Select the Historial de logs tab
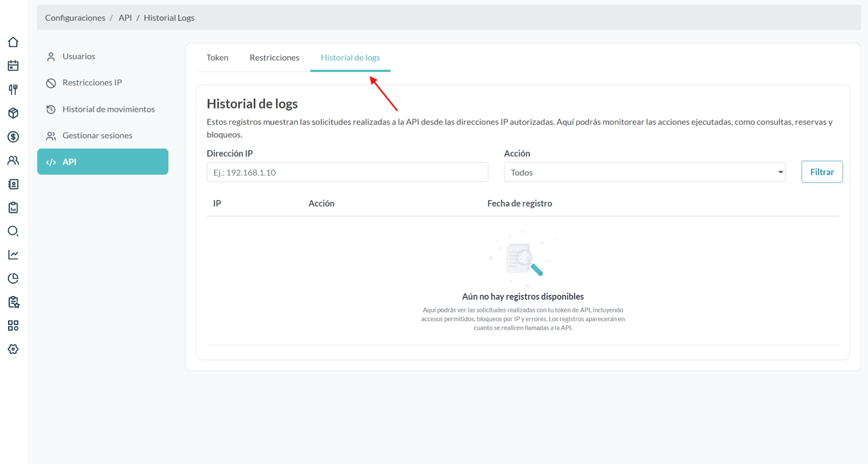Image resolution: width=868 pixels, height=464 pixels. pyautogui.click(x=350, y=58)
